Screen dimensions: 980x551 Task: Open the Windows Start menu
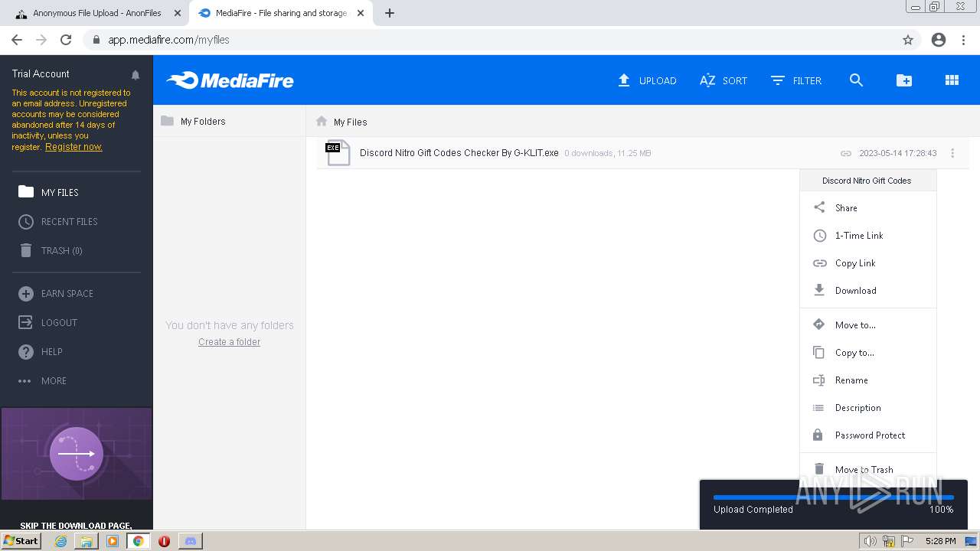coord(21,540)
